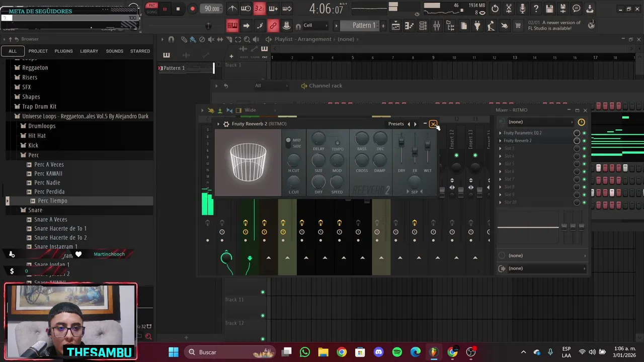Open the Playlist view icon
The width and height of the screenshot is (644, 362).
click(x=396, y=26)
